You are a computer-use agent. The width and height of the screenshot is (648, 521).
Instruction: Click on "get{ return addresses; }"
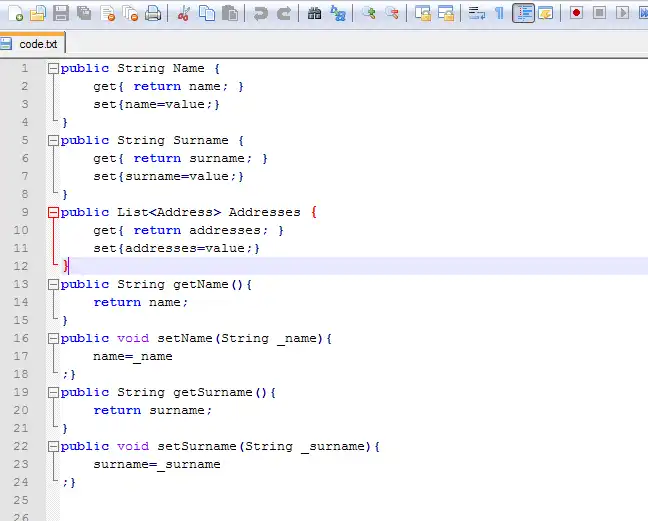click(188, 230)
